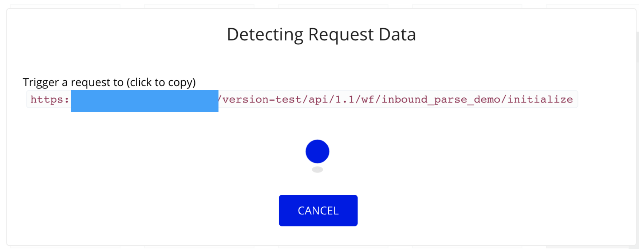Click the blue bouncing loader dot
Screen dimensions: 644x252
[x=317, y=151]
